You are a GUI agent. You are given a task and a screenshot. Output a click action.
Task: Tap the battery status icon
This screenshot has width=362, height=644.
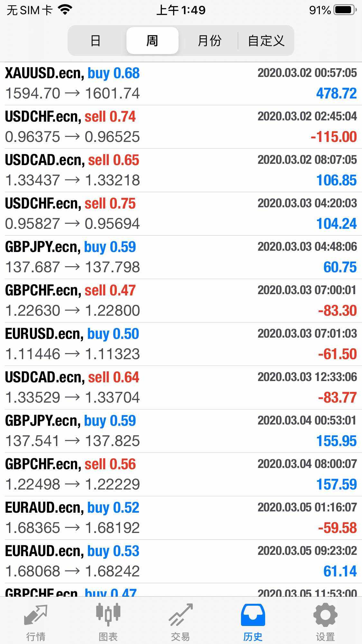345,10
